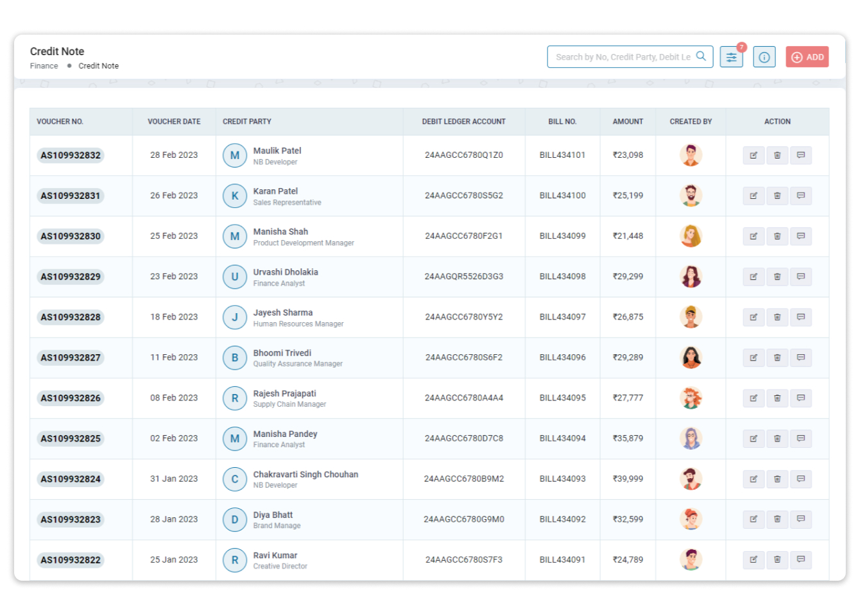Sort by Amount column header
The width and height of the screenshot is (860, 616).
[628, 121]
